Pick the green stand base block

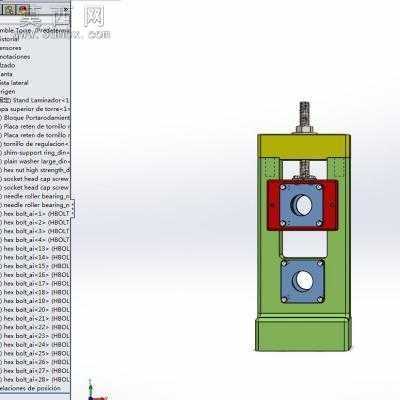303,334
